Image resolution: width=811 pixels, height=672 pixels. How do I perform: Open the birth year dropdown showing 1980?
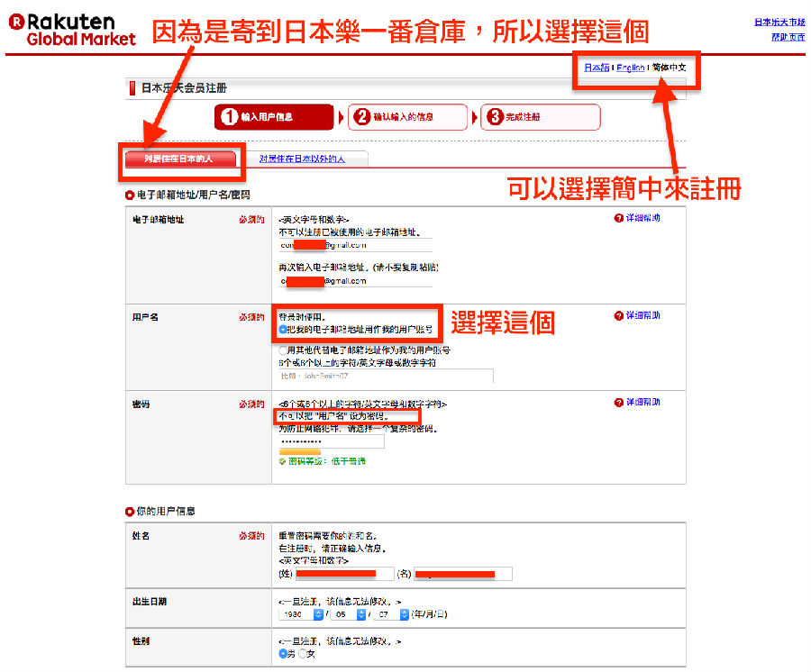point(302,614)
